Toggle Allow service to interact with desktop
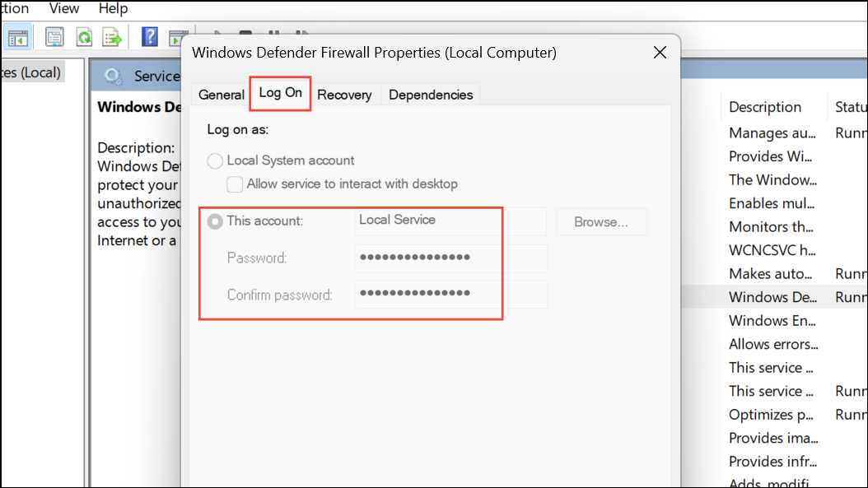This screenshot has height=488, width=868. (x=235, y=184)
